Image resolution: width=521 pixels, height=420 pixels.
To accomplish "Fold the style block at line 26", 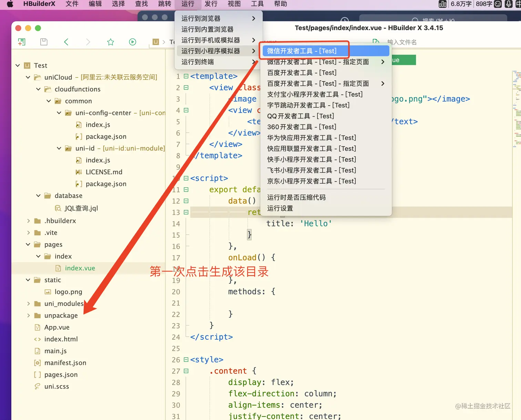I will [x=186, y=360].
